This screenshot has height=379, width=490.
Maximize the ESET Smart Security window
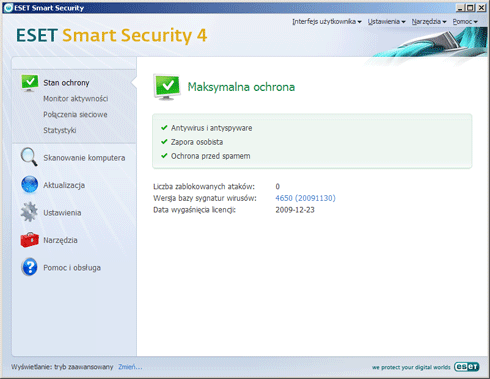click(470, 7)
